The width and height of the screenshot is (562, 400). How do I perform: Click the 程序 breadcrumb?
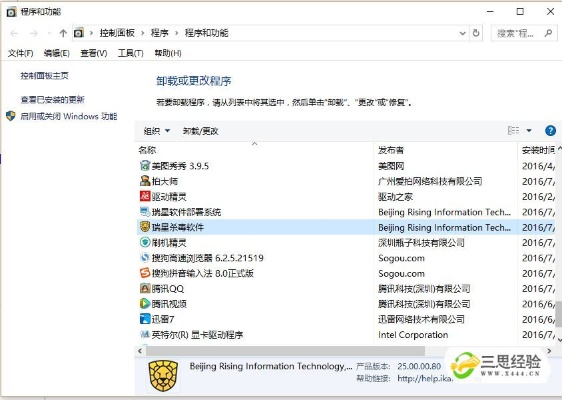pyautogui.click(x=159, y=33)
